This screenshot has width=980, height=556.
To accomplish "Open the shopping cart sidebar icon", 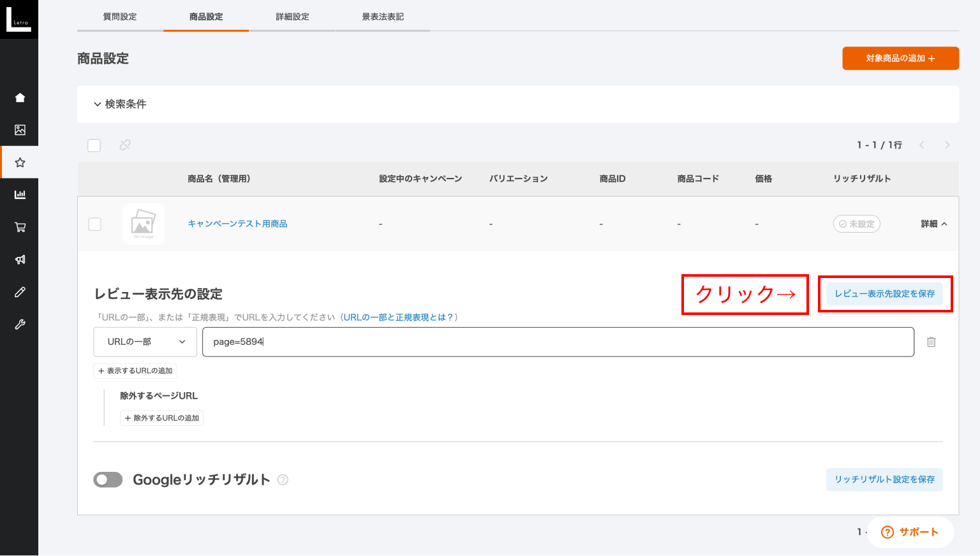I will [20, 227].
